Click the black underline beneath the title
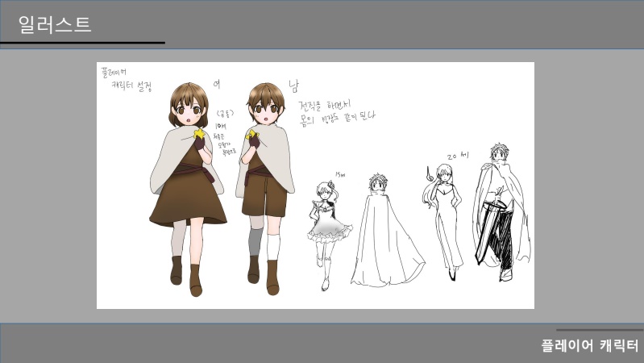Image resolution: width=644 pixels, height=363 pixels. [82, 43]
